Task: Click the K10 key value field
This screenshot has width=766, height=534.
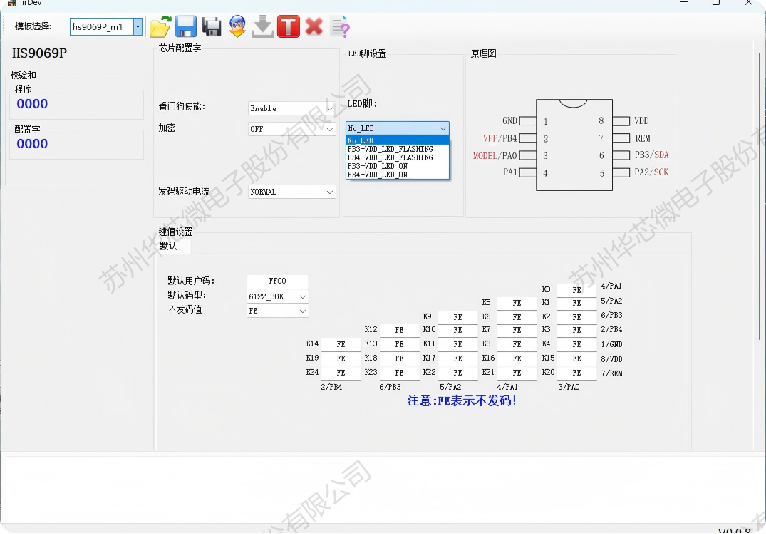Action: [458, 330]
